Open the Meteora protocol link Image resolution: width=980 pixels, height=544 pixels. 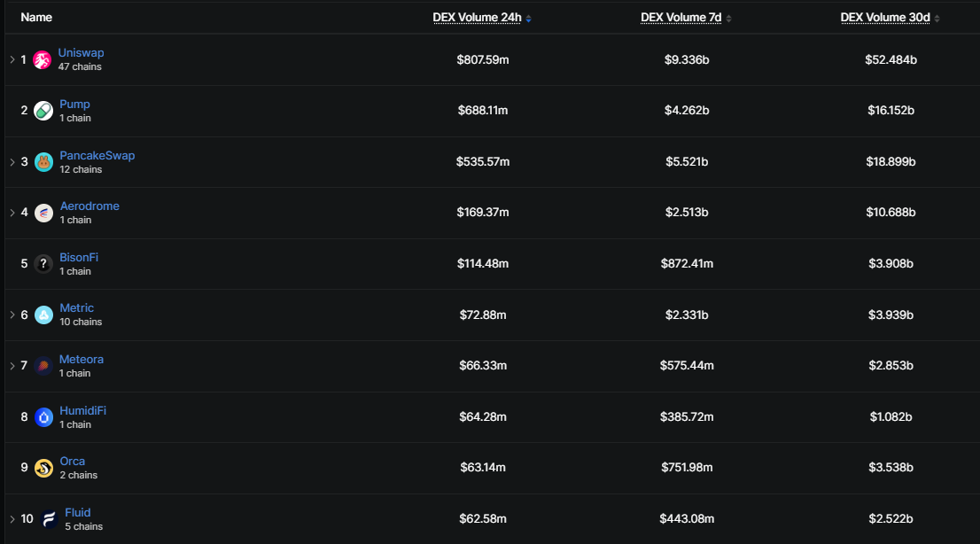[x=82, y=360]
